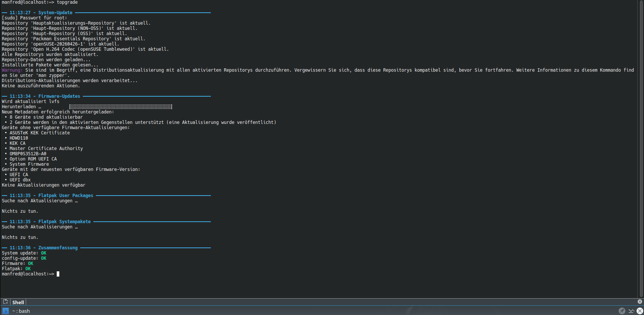
Task: Click the 'System update: OK' summary line
Action: tap(24, 253)
